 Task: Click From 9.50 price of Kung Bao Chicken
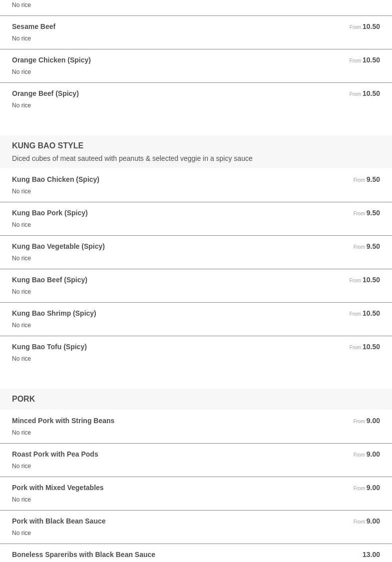(x=367, y=179)
